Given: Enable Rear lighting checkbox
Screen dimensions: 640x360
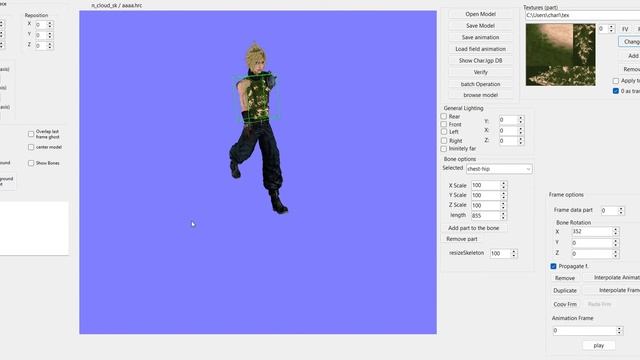Looking at the screenshot, I should tap(444, 116).
